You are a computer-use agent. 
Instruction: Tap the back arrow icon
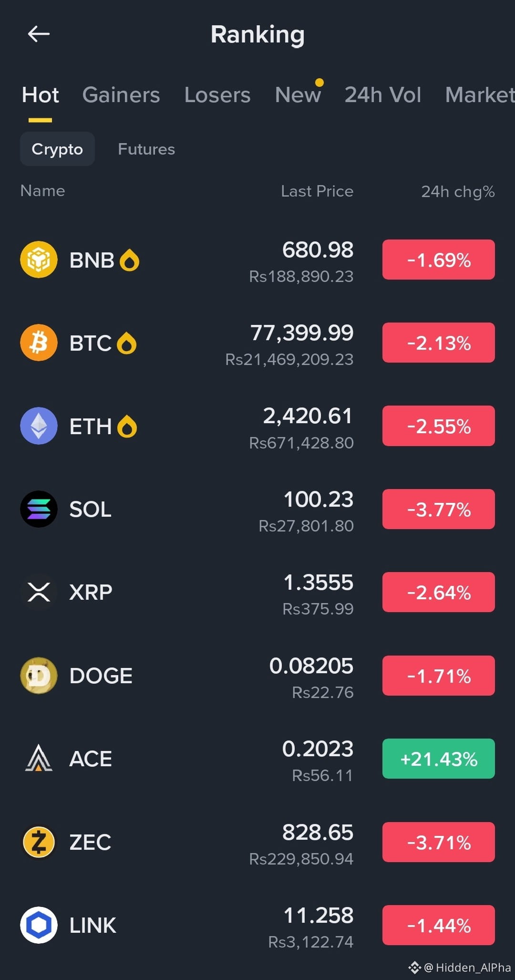click(39, 34)
